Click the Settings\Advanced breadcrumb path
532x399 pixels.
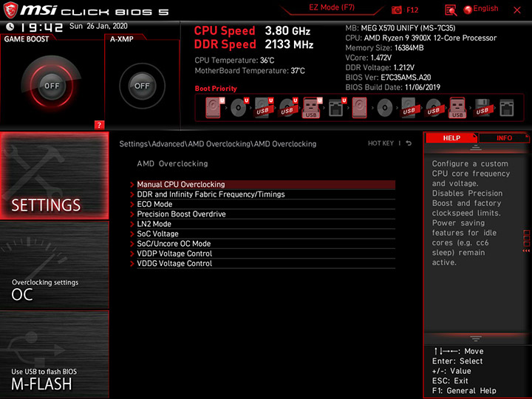coord(217,144)
